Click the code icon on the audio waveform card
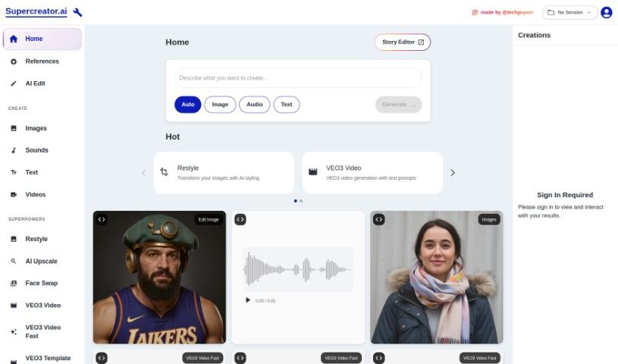 tap(240, 220)
